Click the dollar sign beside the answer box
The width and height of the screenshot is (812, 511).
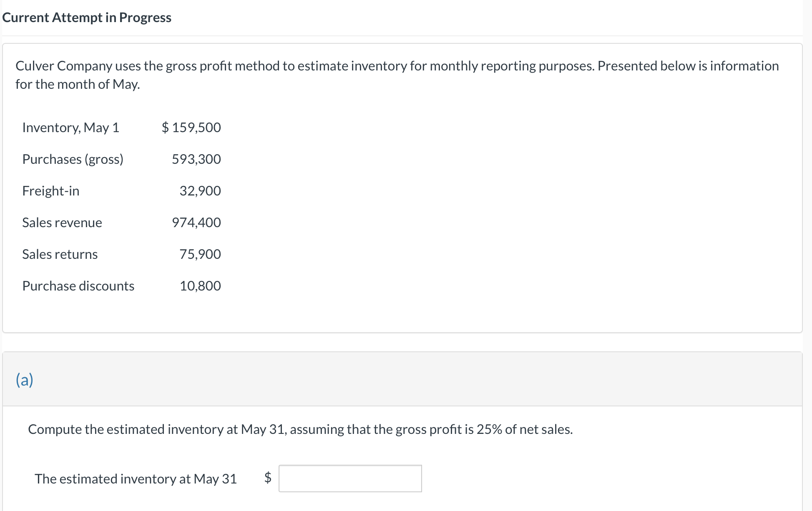pyautogui.click(x=268, y=478)
